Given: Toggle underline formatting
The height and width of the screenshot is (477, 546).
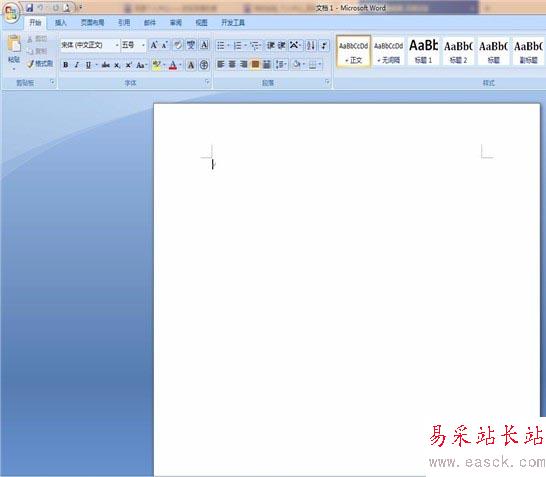Looking at the screenshot, I should [x=88, y=65].
